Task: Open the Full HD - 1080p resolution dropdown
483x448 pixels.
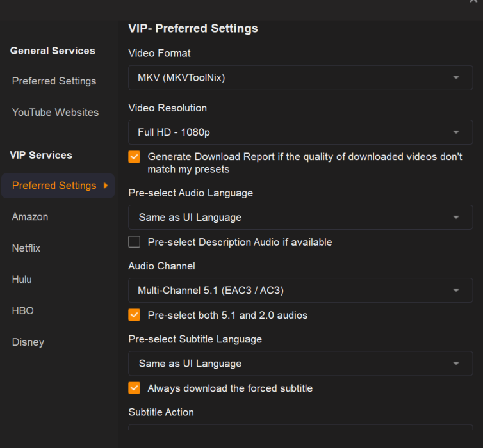Action: 300,132
